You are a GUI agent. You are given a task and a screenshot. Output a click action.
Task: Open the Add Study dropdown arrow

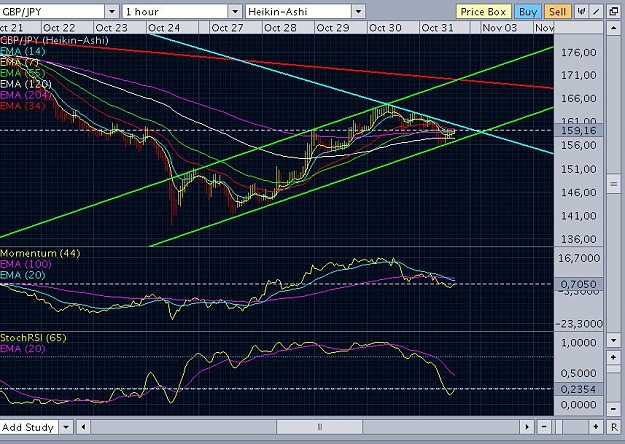(66, 427)
